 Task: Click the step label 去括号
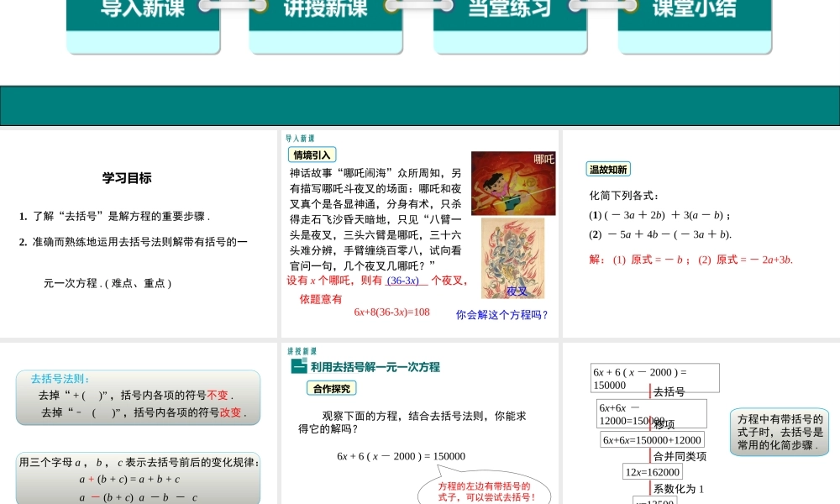click(669, 391)
